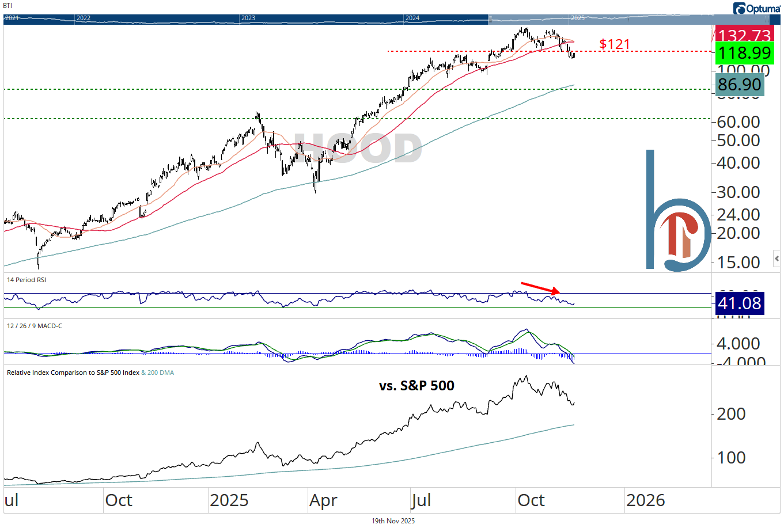
Task: Click the 2025 label on the date axis
Action: [229, 500]
